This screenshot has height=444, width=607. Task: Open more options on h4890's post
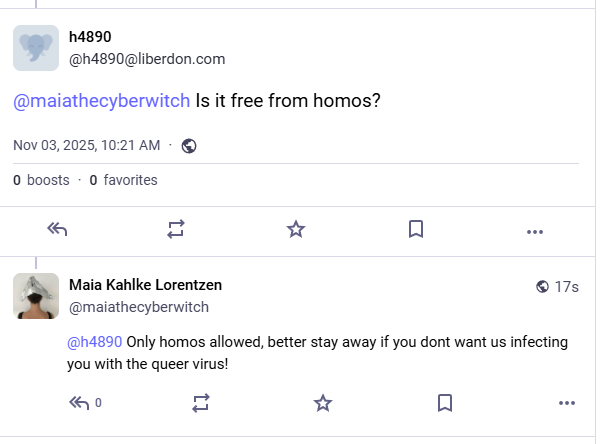(x=535, y=230)
